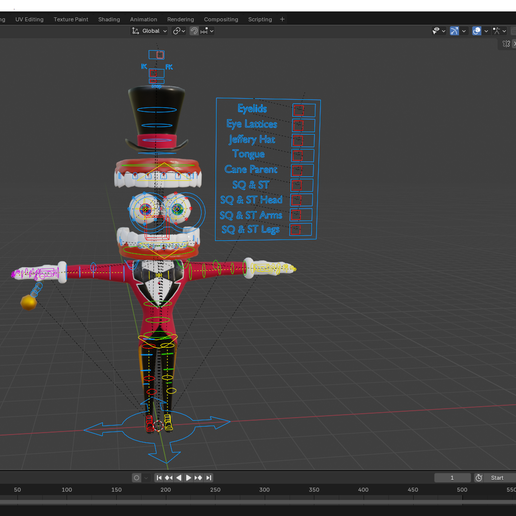Jump to the previous keyframe
Image resolution: width=516 pixels, height=516 pixels.
tap(169, 478)
